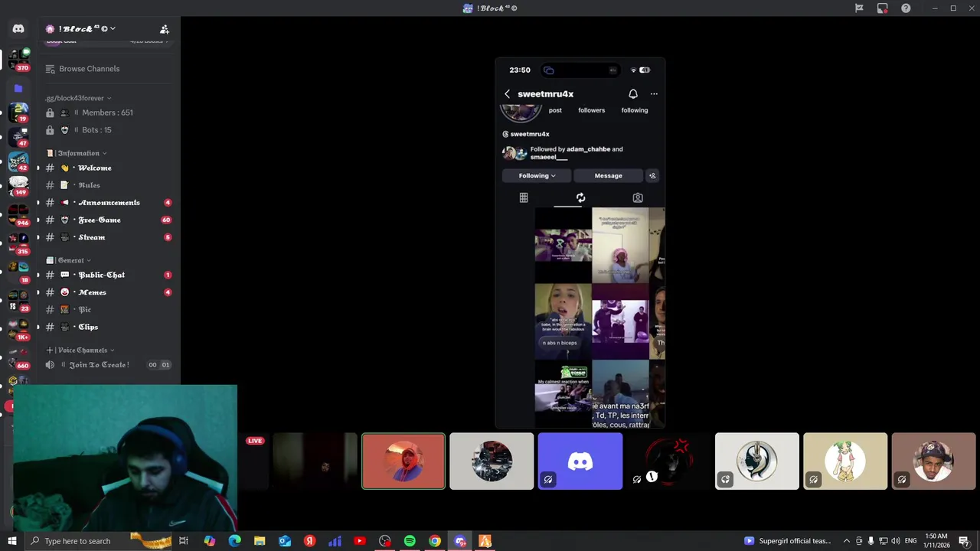Select the server folder with 1K+ badge

18,330
